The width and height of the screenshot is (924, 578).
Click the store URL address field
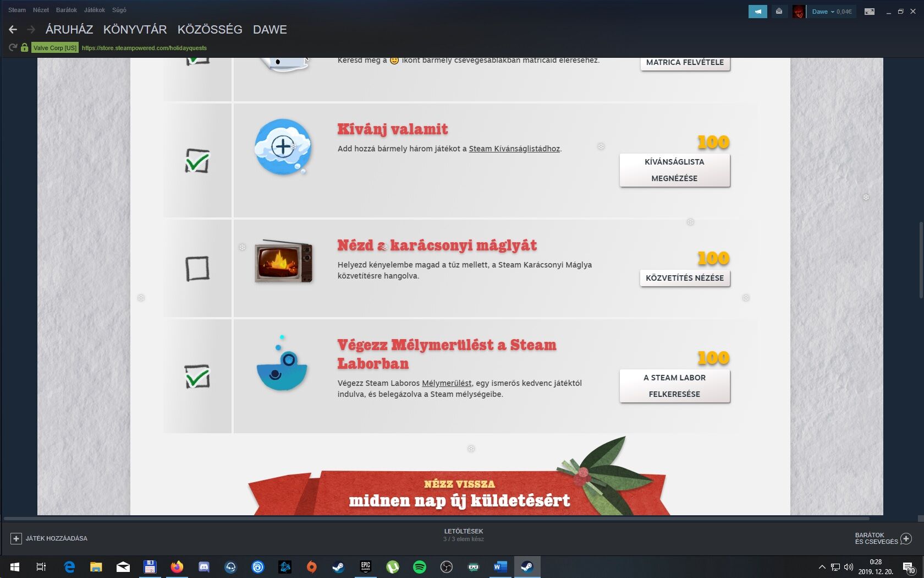(144, 48)
